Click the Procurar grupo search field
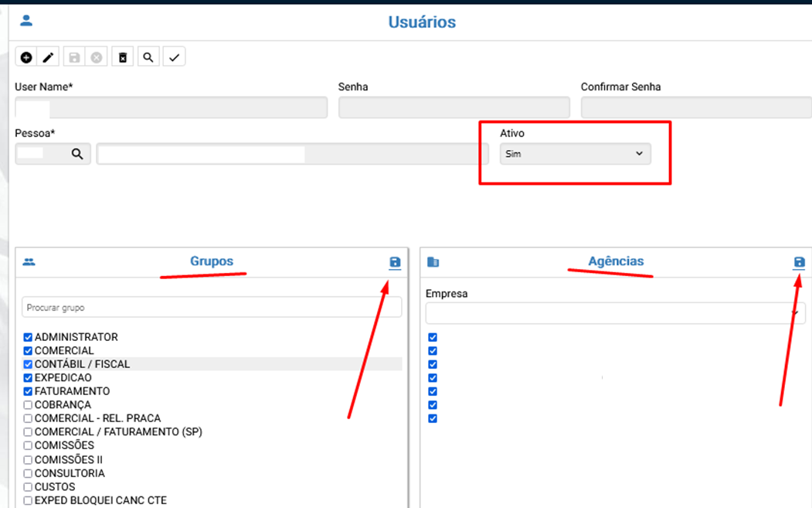812x508 pixels. pyautogui.click(x=212, y=308)
